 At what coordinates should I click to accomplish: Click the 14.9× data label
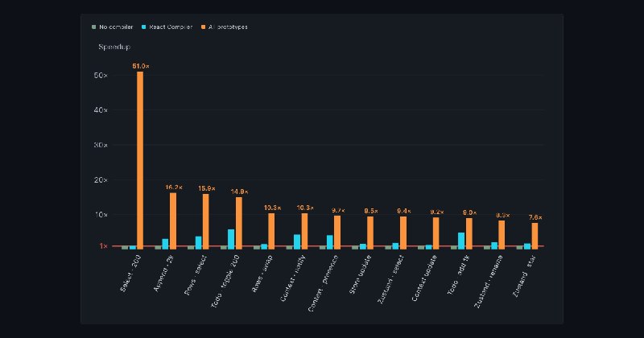tap(239, 192)
